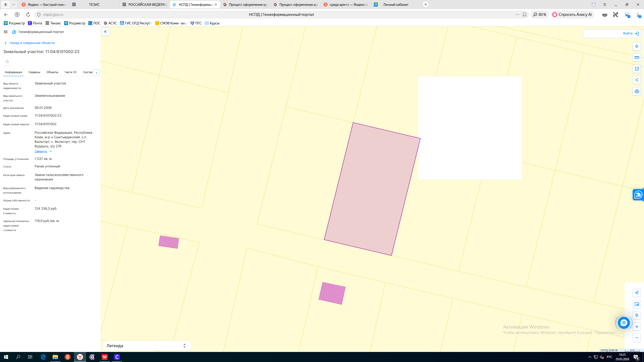The image size is (644, 362).
Task: Switch to the Яндекс — быстрый поиск tab
Action: tap(44, 5)
